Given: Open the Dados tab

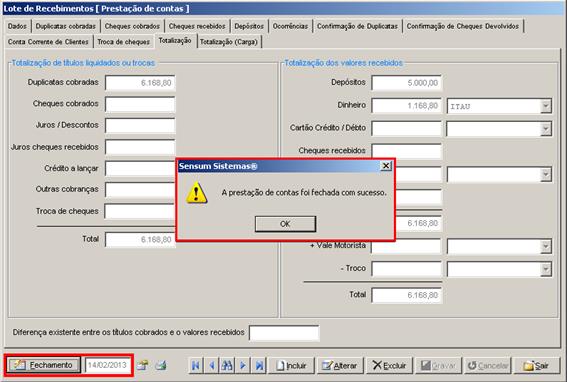Looking at the screenshot, I should (x=17, y=26).
